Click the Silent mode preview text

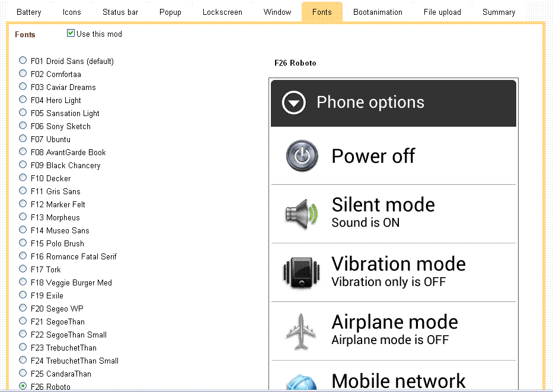pos(383,205)
